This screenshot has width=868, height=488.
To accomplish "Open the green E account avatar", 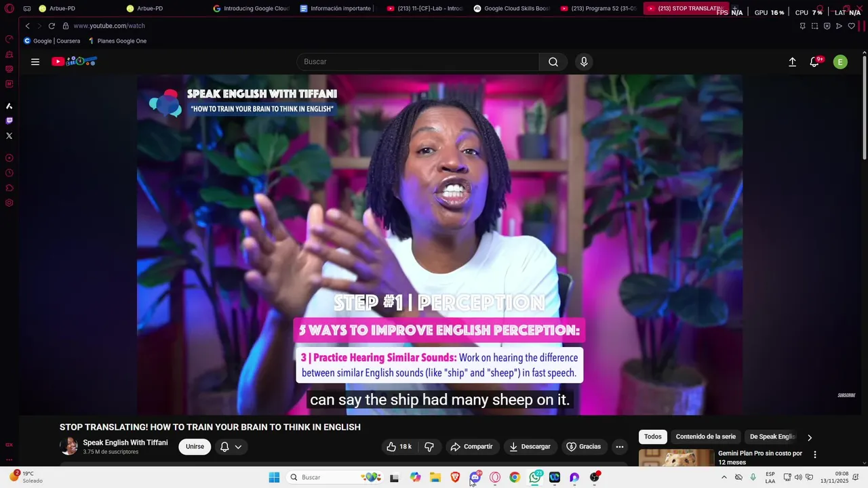I will coord(840,62).
